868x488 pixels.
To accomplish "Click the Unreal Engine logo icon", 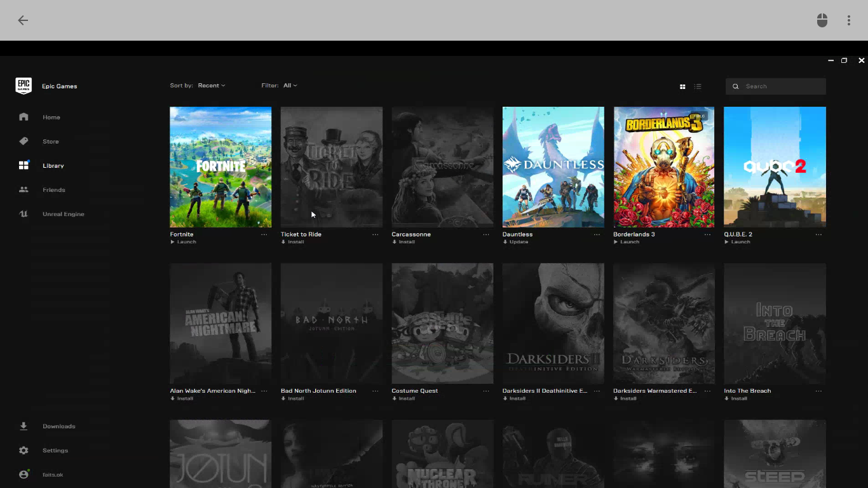I will click(24, 213).
